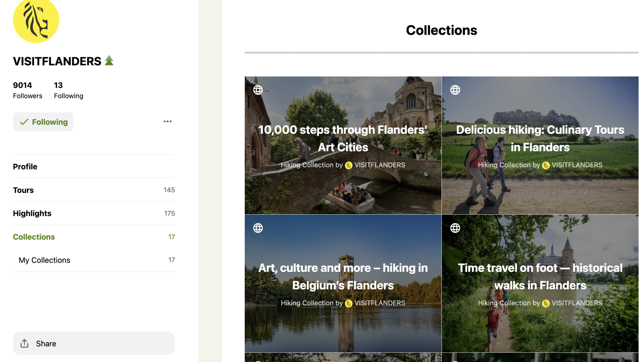Viewport: 644px width, 362px height.
Task: Click VISITFLANDERS name in Delicious hiking card
Action: 577,165
